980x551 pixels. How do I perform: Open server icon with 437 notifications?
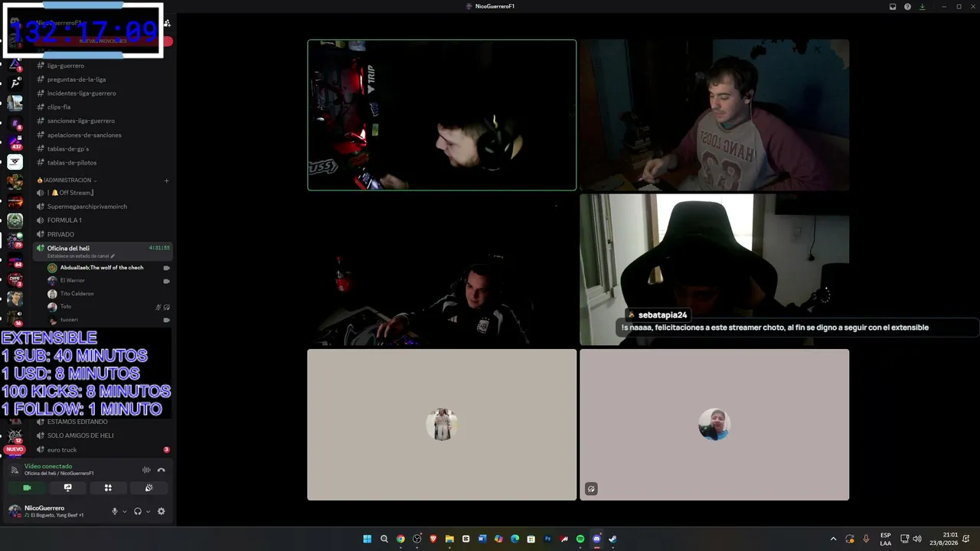coord(15,142)
